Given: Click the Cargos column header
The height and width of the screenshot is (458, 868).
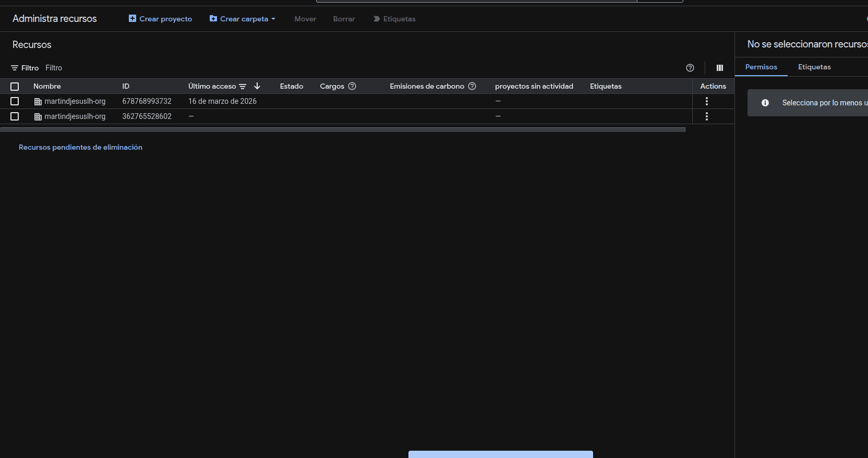Looking at the screenshot, I should (332, 86).
